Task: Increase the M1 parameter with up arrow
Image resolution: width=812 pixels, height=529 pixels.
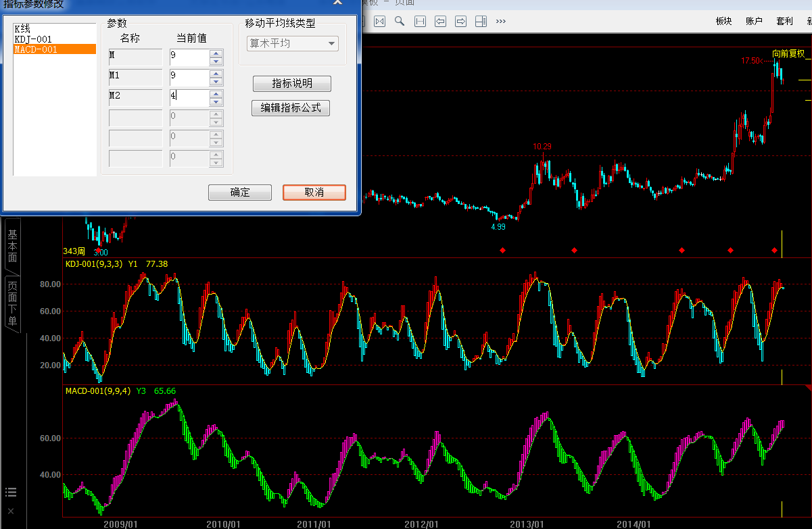Action: 216,74
